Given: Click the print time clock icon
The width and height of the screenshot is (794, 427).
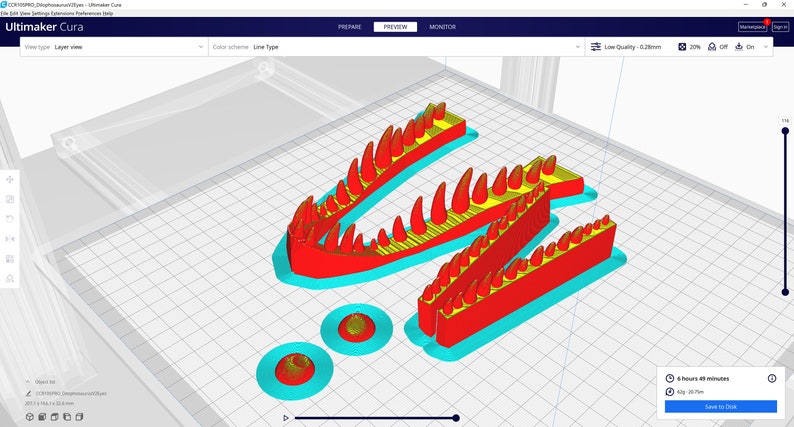Looking at the screenshot, I should tap(669, 378).
